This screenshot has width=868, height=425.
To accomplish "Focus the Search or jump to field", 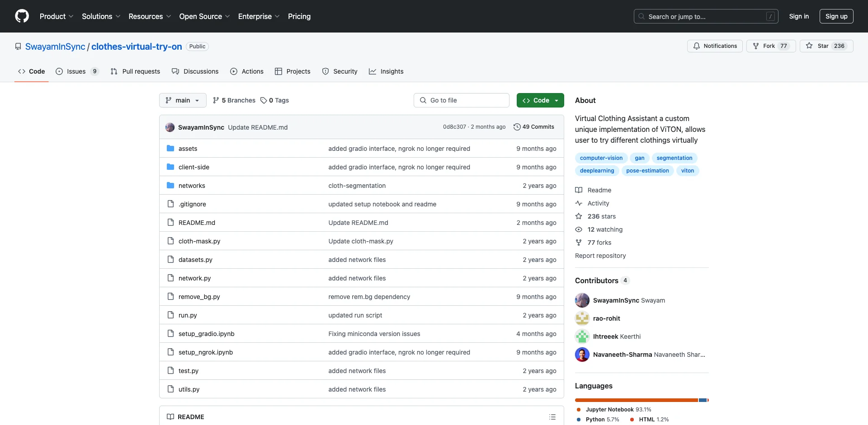I will [x=706, y=16].
